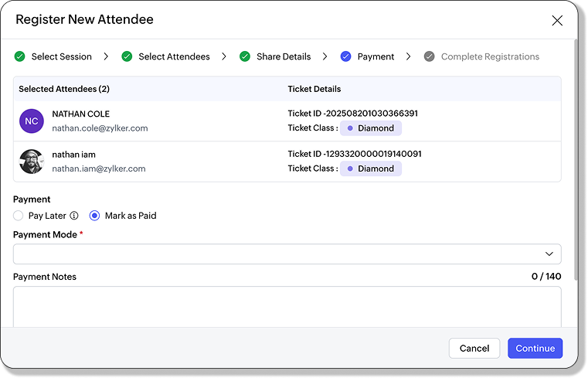
Task: Click the Pay Later info icon
Action: point(74,216)
